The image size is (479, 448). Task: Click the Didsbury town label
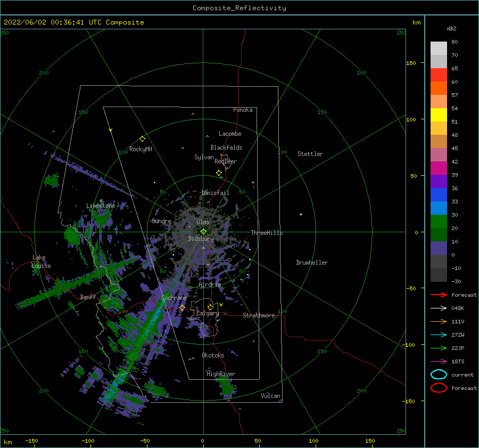click(201, 239)
